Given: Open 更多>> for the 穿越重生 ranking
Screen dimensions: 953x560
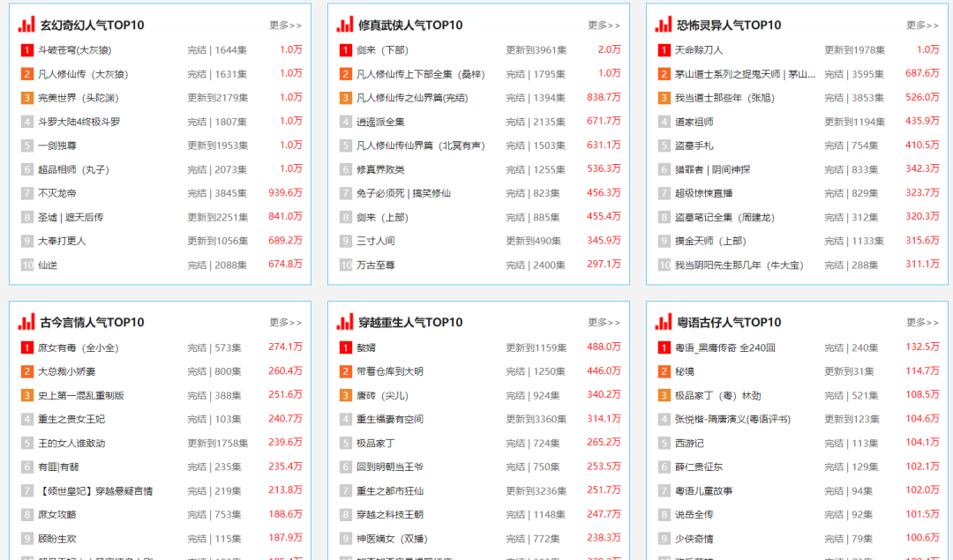Looking at the screenshot, I should pos(604,323).
